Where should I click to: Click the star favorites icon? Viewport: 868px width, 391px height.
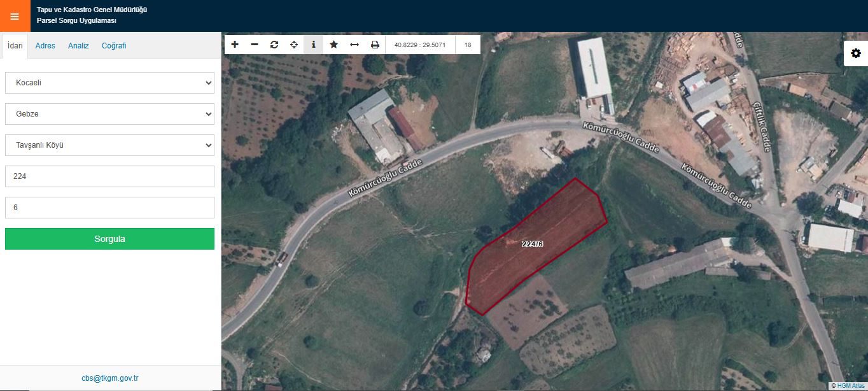pos(333,45)
